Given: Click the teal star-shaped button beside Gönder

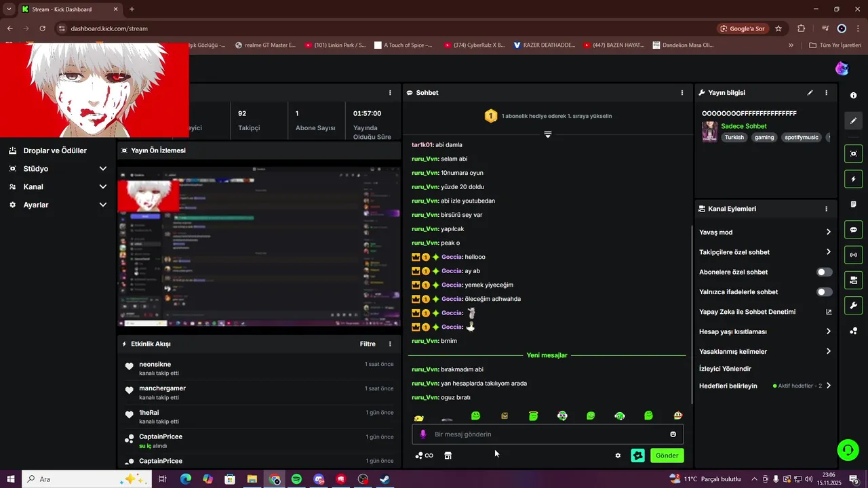Looking at the screenshot, I should coord(637,455).
